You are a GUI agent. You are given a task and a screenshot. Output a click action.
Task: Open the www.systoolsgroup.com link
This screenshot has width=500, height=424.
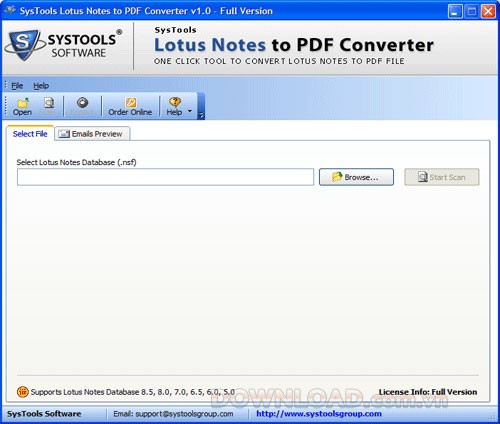[319, 414]
